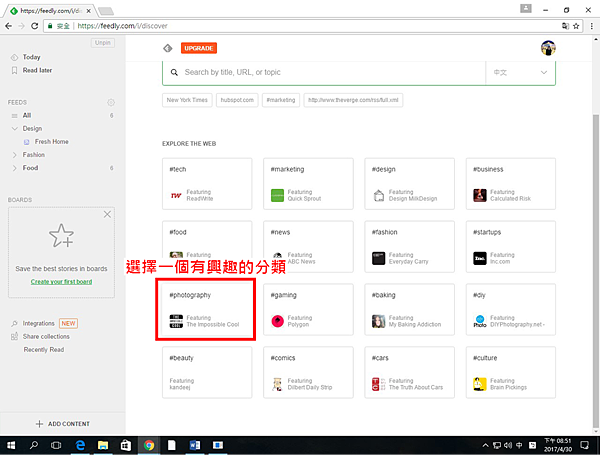Click Create your first board link
This screenshot has width=600, height=458.
pyautogui.click(x=61, y=282)
